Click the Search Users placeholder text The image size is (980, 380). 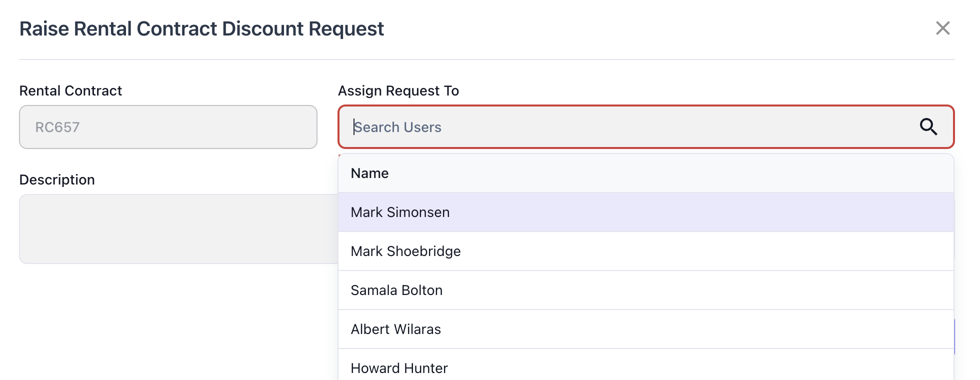click(398, 127)
